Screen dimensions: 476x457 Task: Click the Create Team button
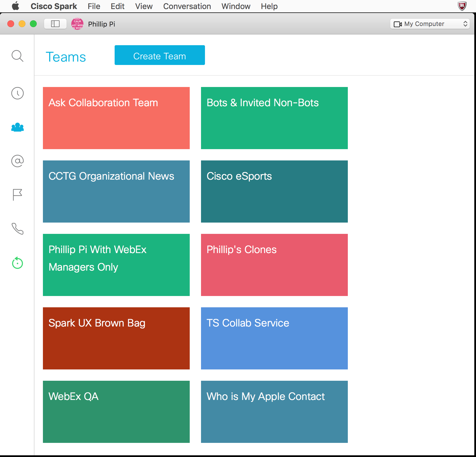(160, 55)
